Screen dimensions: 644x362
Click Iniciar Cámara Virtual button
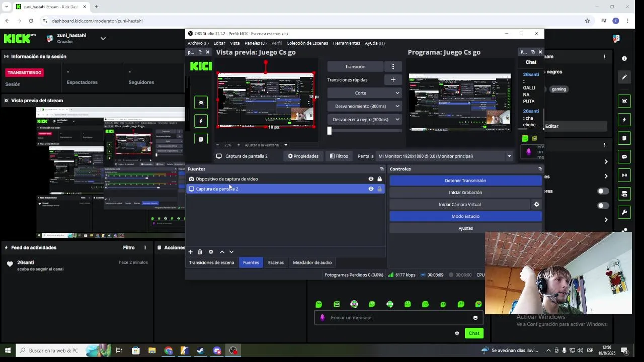(x=459, y=204)
